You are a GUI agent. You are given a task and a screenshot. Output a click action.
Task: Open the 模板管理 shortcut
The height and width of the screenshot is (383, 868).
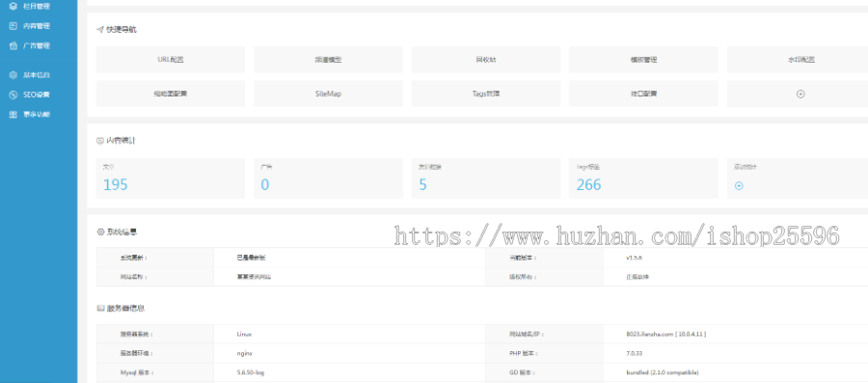click(x=643, y=60)
